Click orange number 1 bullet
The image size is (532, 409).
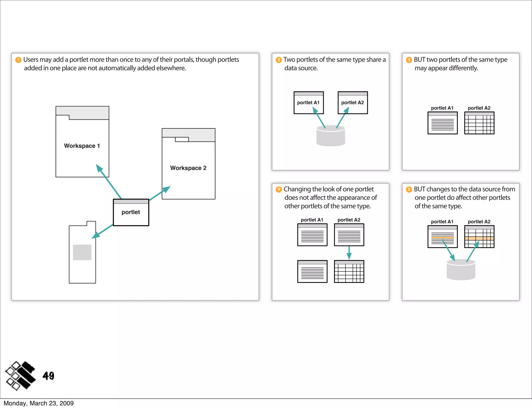pos(18,60)
